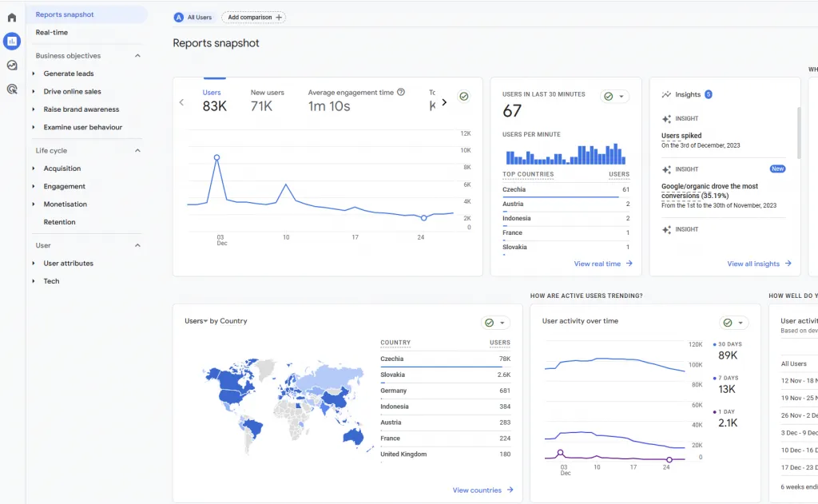
Task: Go to next metric with right chevron
Action: pos(444,102)
